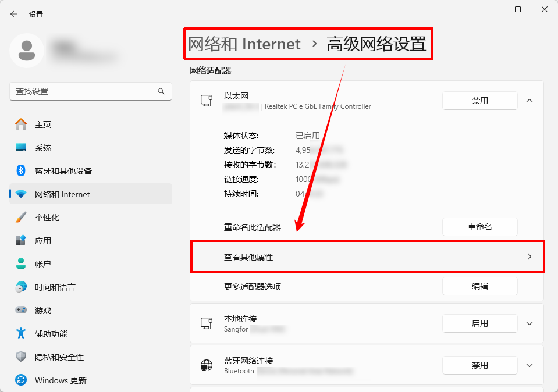
Task: Select 网络和 Internet in sidebar
Action: point(91,194)
